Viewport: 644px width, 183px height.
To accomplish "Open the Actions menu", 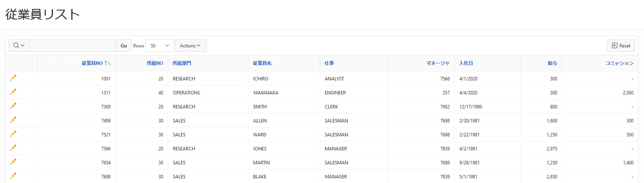I will tap(190, 45).
